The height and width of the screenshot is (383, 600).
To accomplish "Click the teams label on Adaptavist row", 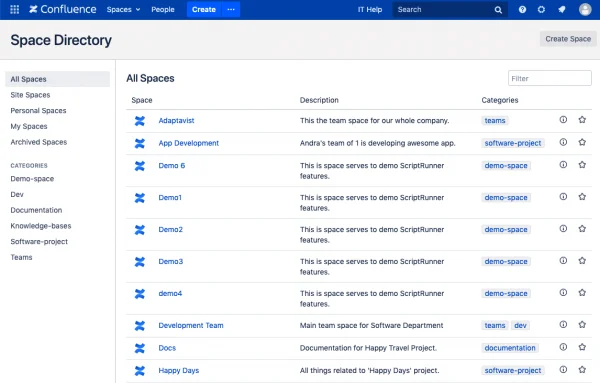I will tap(495, 121).
